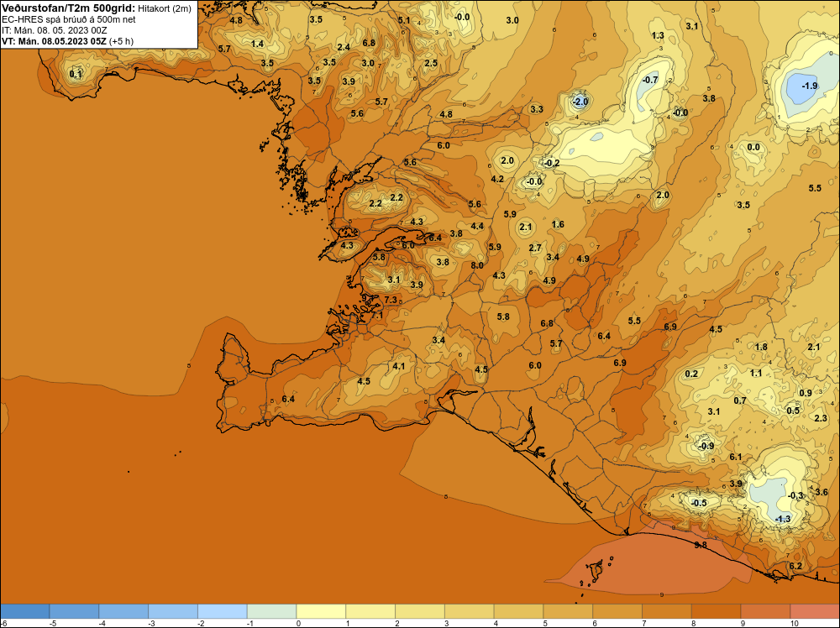Screen dimensions: 840x628
Task: Click the -0.3 temperature label
Action: pos(795,495)
